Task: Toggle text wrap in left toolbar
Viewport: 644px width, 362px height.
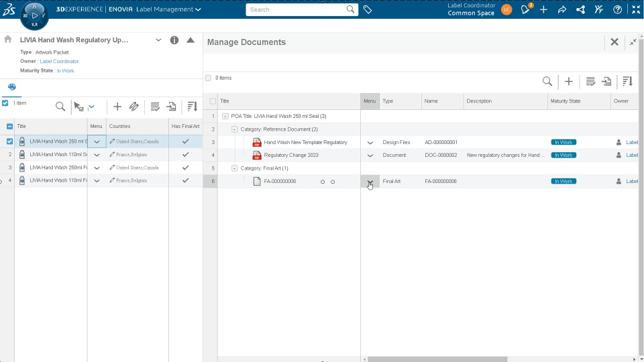Action: (155, 107)
